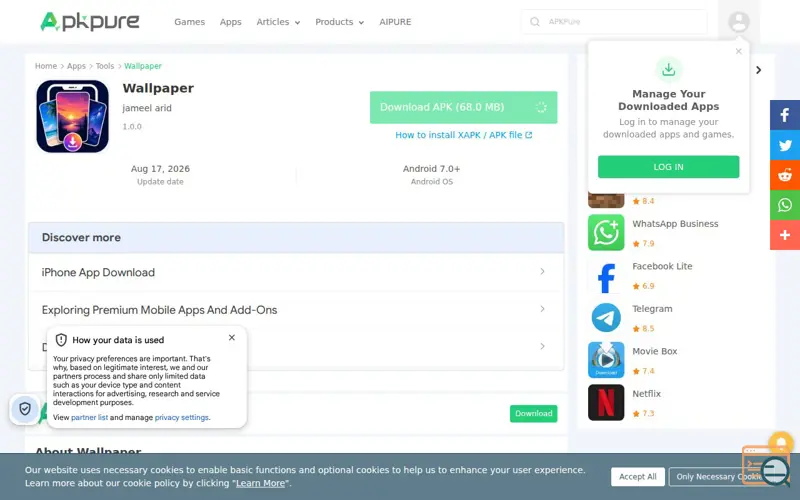Choose Only Necessary Cookies
The image size is (800, 500).
pyautogui.click(x=719, y=477)
